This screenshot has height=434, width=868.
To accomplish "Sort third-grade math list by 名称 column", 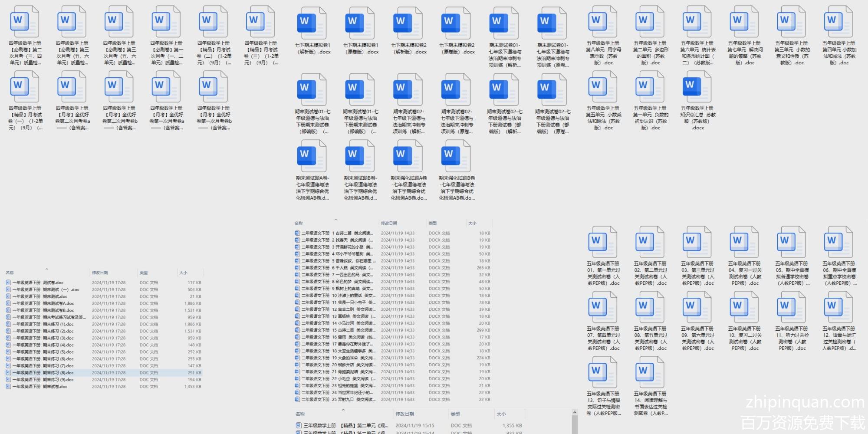I will [x=300, y=414].
